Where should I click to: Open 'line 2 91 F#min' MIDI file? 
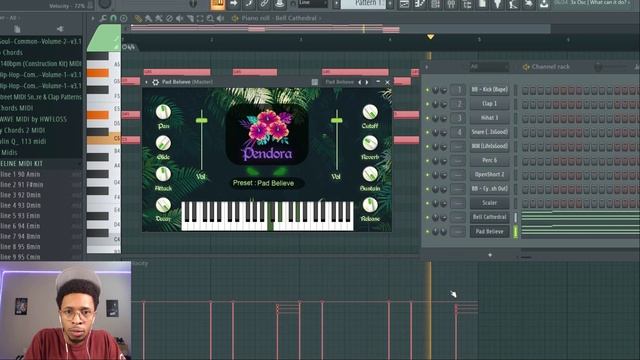coord(41,184)
